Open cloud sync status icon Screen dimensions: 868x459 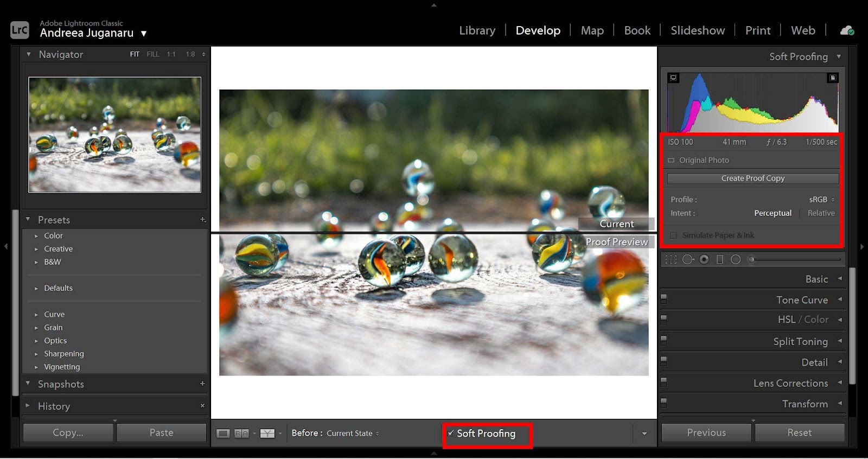847,30
